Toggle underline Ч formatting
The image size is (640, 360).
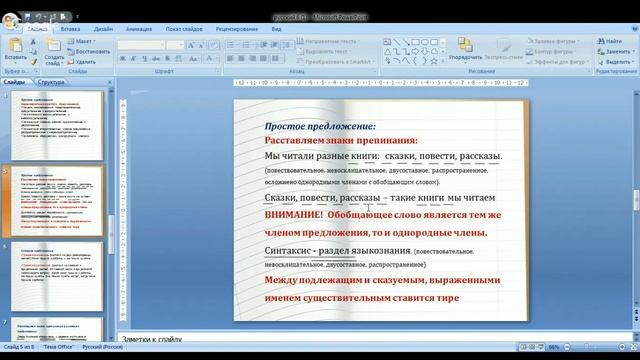(144, 59)
